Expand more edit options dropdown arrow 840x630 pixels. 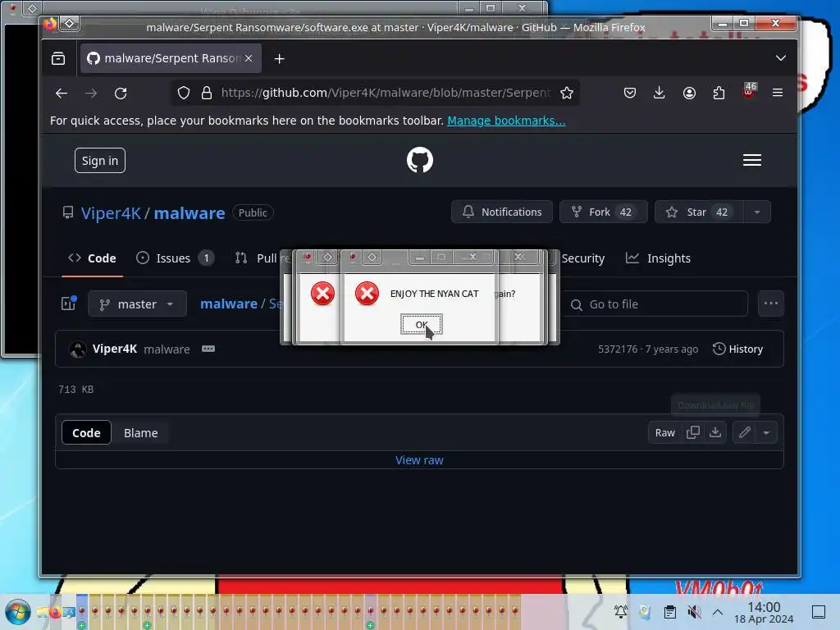[x=767, y=432]
